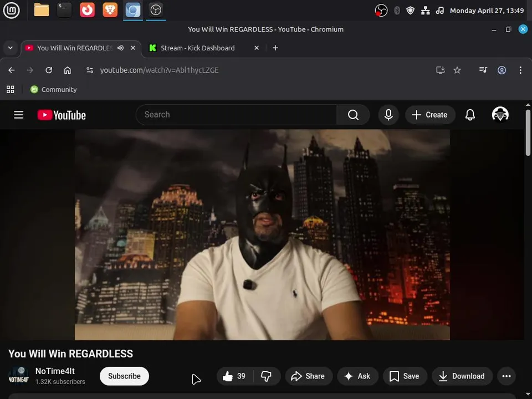
Task: Launch the Brave browser icon in the panel
Action: [x=110, y=10]
